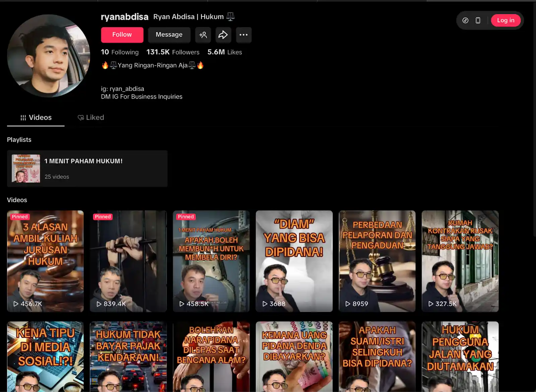Click the play icon on 327.5K video
The width and height of the screenshot is (536, 392).
coord(431,304)
